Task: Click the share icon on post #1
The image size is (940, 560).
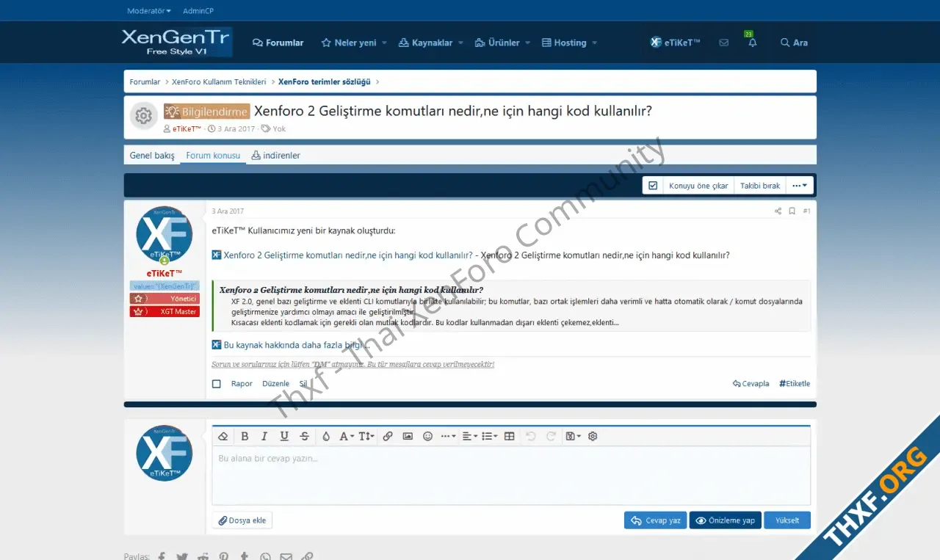Action: pyautogui.click(x=778, y=211)
